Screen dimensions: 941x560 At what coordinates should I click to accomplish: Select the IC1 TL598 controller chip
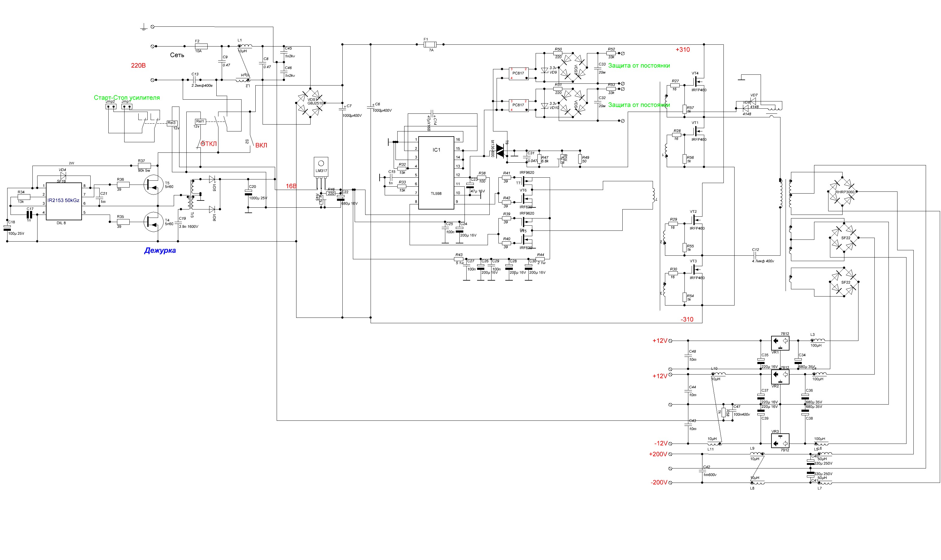(436, 173)
